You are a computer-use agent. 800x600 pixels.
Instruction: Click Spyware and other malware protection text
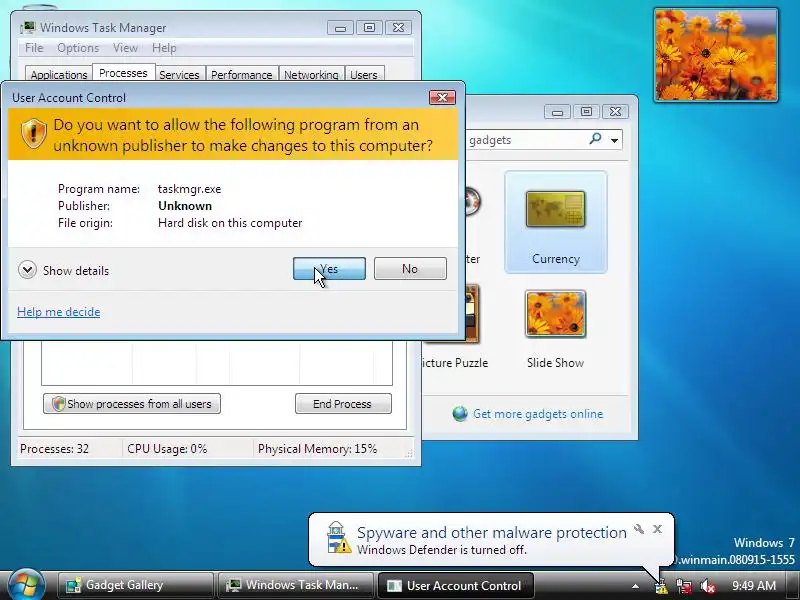point(492,533)
